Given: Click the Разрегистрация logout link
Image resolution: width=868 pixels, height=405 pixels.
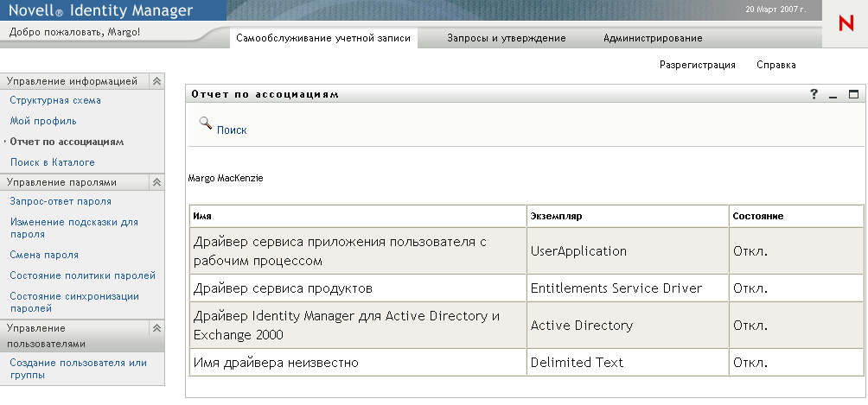Looking at the screenshot, I should coord(697,65).
